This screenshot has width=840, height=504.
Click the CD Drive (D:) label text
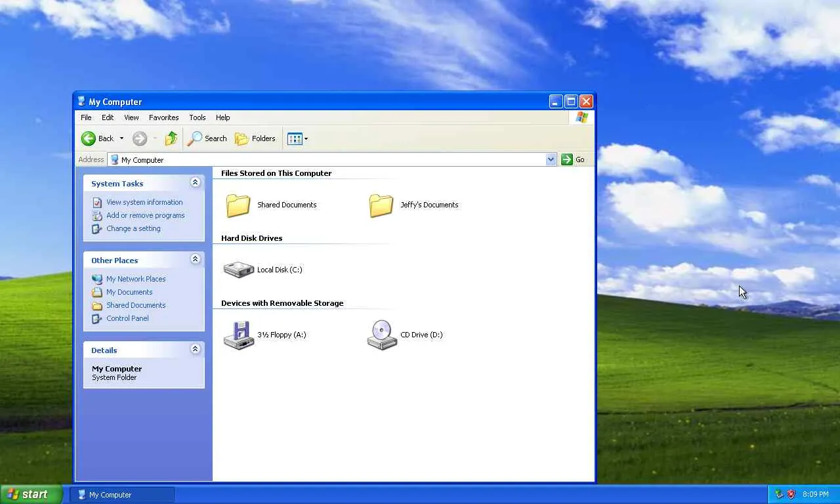(x=421, y=335)
